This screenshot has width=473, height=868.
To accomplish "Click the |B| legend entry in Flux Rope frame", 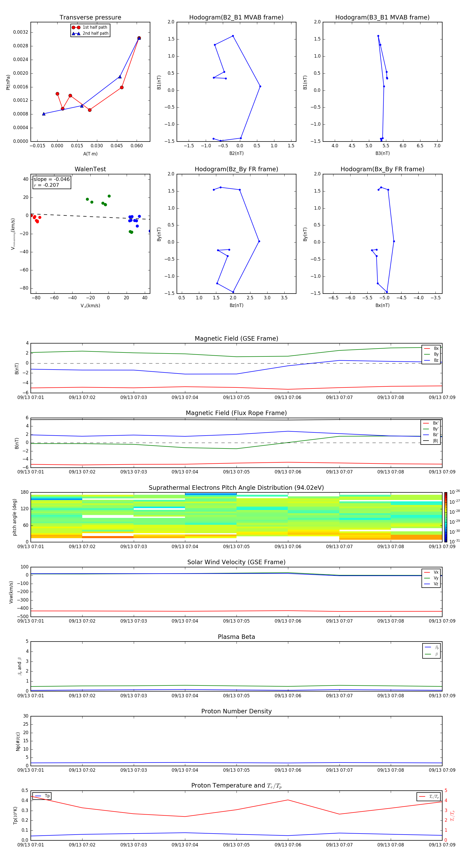I will (431, 441).
